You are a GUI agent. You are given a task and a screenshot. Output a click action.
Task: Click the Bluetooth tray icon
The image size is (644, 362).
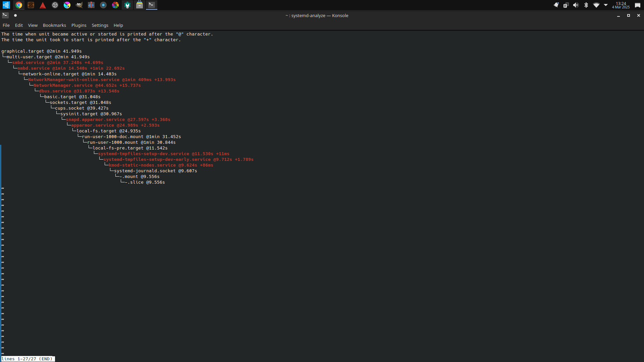pos(586,5)
